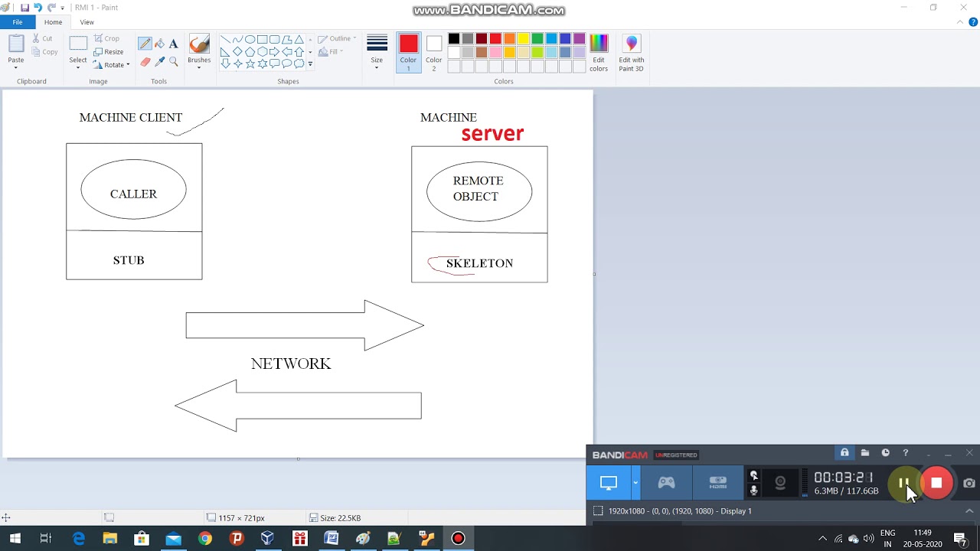This screenshot has width=980, height=551.
Task: Toggle Bandicam lock icon
Action: coord(844,453)
